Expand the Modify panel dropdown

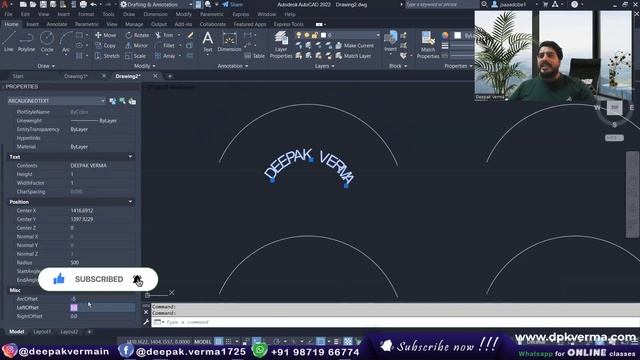pyautogui.click(x=144, y=66)
